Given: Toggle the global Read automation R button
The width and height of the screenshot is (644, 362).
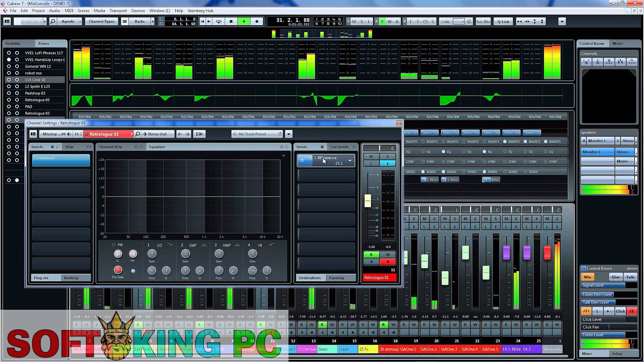Looking at the screenshot, I should coord(382,21).
